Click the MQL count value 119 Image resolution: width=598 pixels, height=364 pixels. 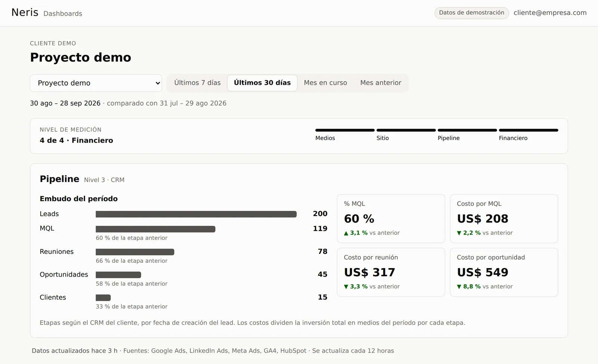click(x=320, y=228)
